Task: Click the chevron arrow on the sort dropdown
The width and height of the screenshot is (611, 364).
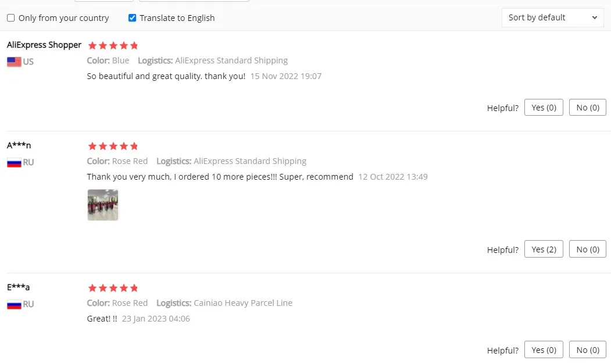Action: pos(594,17)
